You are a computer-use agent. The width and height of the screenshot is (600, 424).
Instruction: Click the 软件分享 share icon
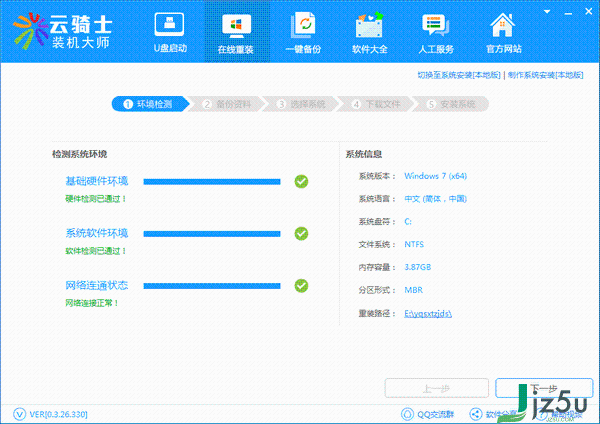click(x=476, y=414)
